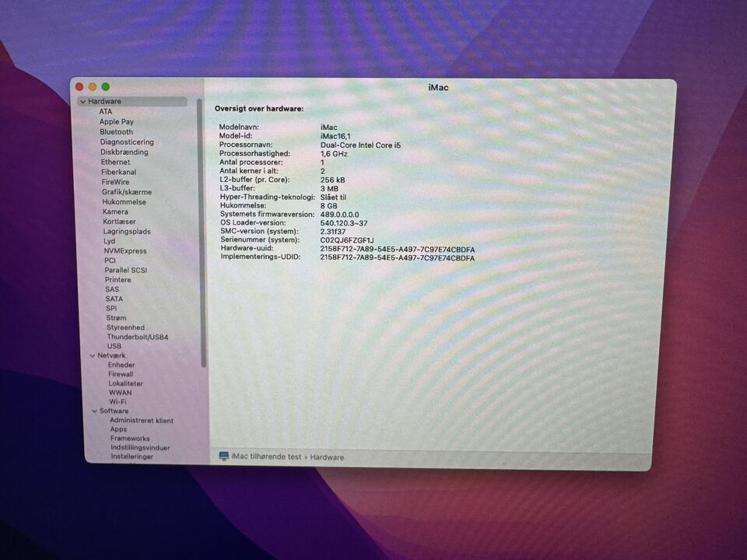The height and width of the screenshot is (560, 747).
Task: Collapse the Software section chevron
Action: [x=94, y=411]
